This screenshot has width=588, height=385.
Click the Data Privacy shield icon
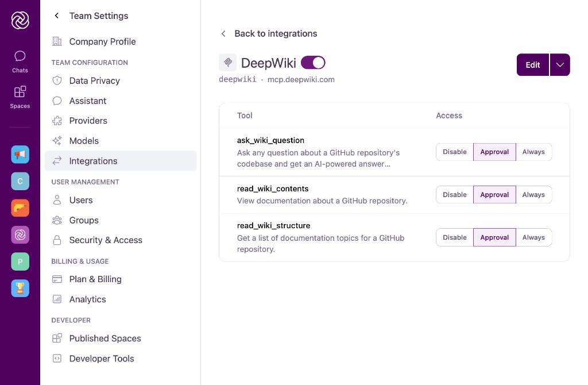(57, 80)
